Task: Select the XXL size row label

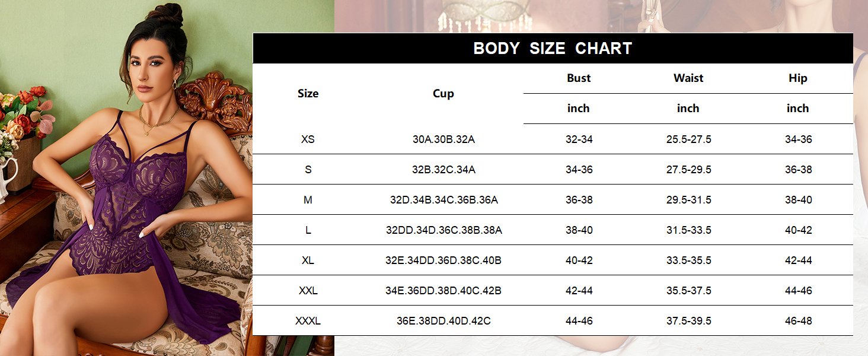Action: pos(308,291)
